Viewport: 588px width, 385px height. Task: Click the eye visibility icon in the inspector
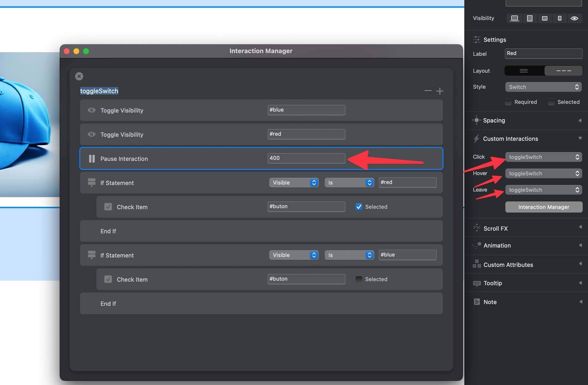(x=574, y=18)
